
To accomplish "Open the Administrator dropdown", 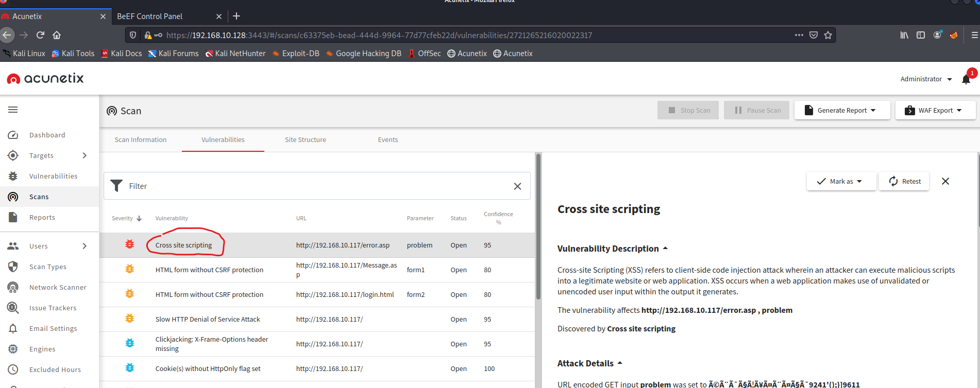I will click(926, 79).
